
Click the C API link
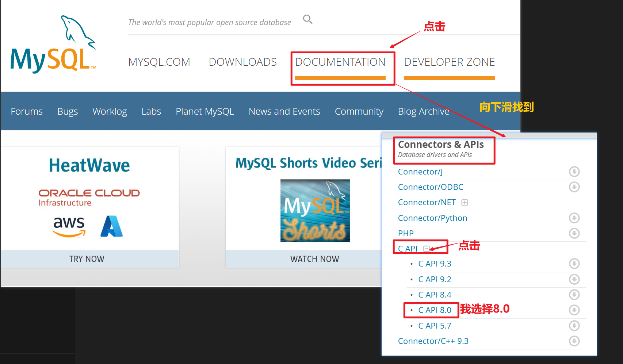pyautogui.click(x=408, y=249)
